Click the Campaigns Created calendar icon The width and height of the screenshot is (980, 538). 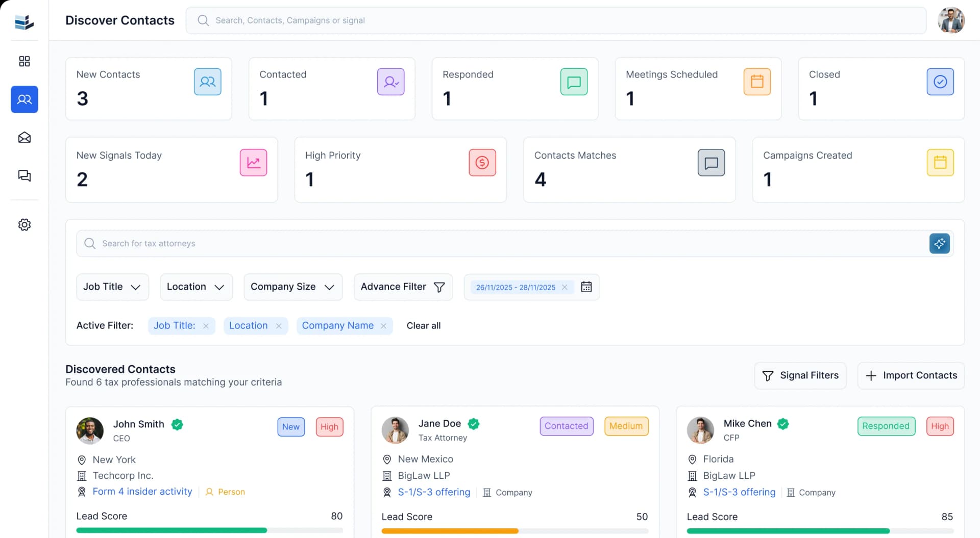940,163
